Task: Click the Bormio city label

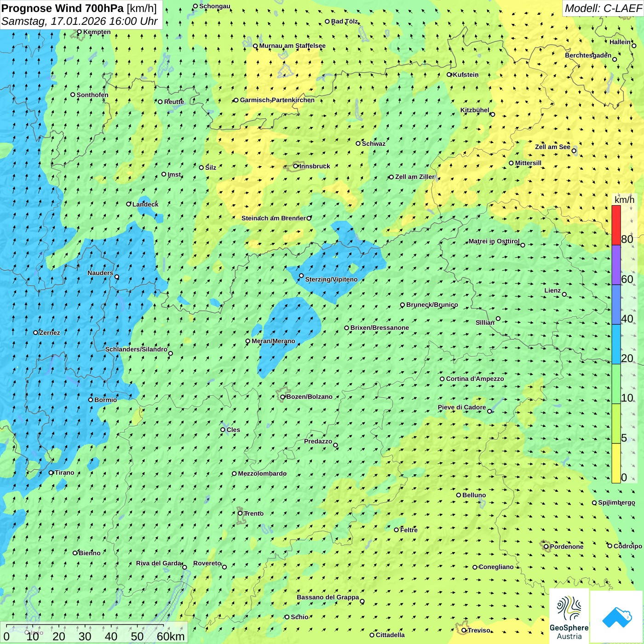Action: tap(105, 400)
